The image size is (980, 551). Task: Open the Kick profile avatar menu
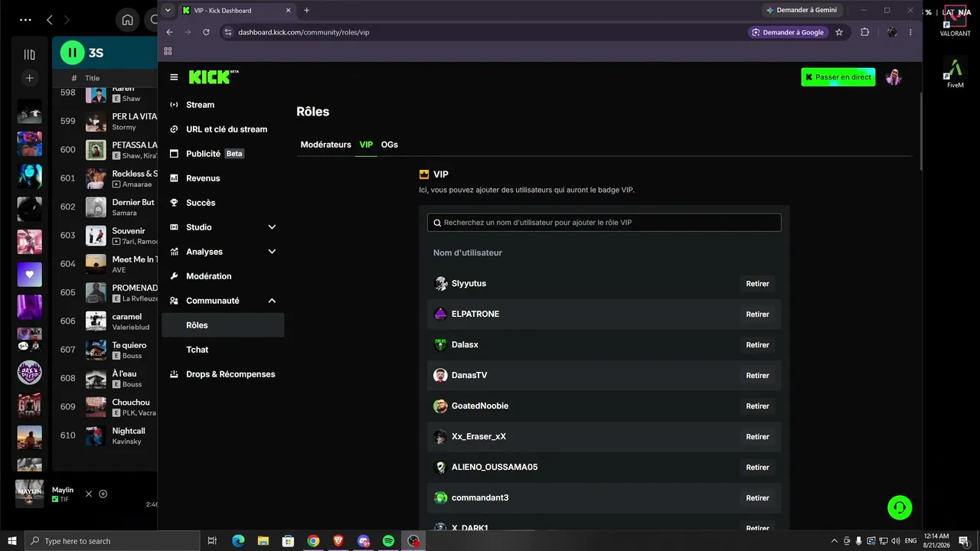tap(893, 77)
